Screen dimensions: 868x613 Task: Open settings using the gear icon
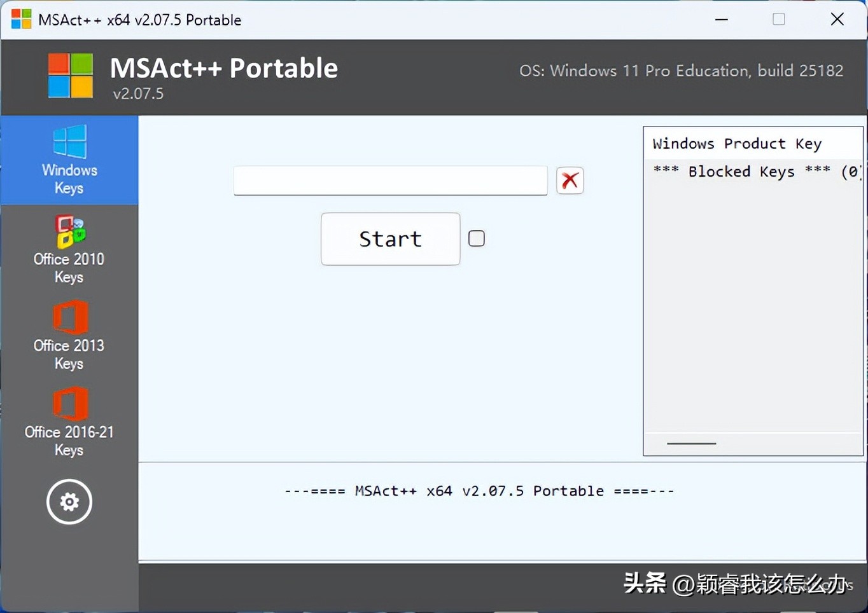coord(69,502)
